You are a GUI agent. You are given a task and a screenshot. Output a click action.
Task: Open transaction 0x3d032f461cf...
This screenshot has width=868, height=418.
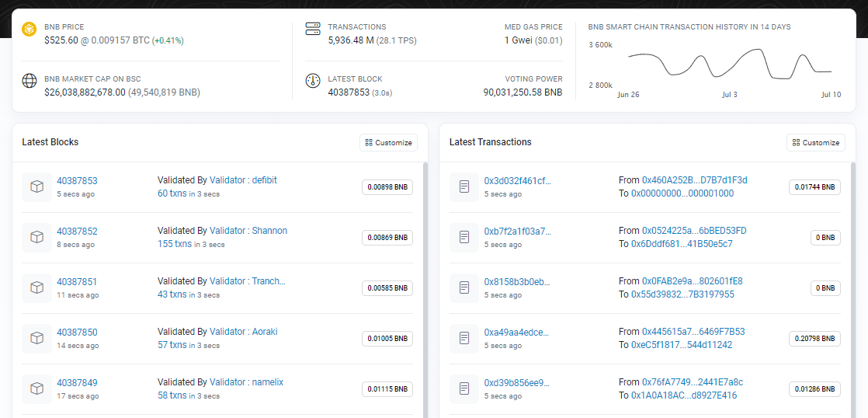[x=518, y=180]
